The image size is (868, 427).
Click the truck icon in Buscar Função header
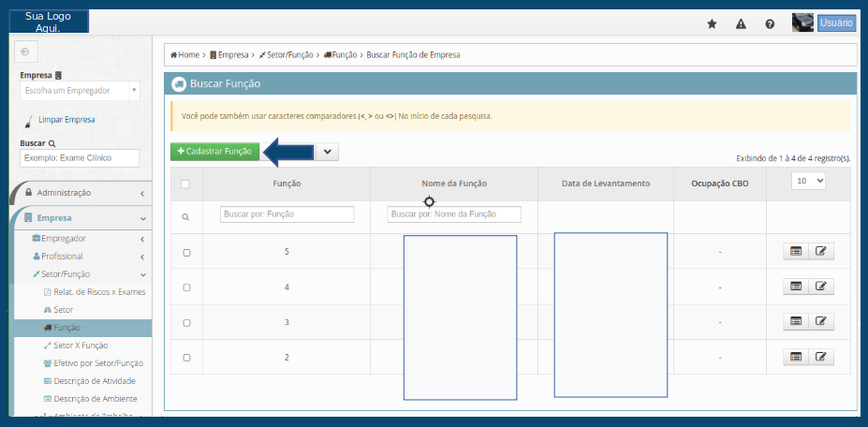click(x=179, y=84)
